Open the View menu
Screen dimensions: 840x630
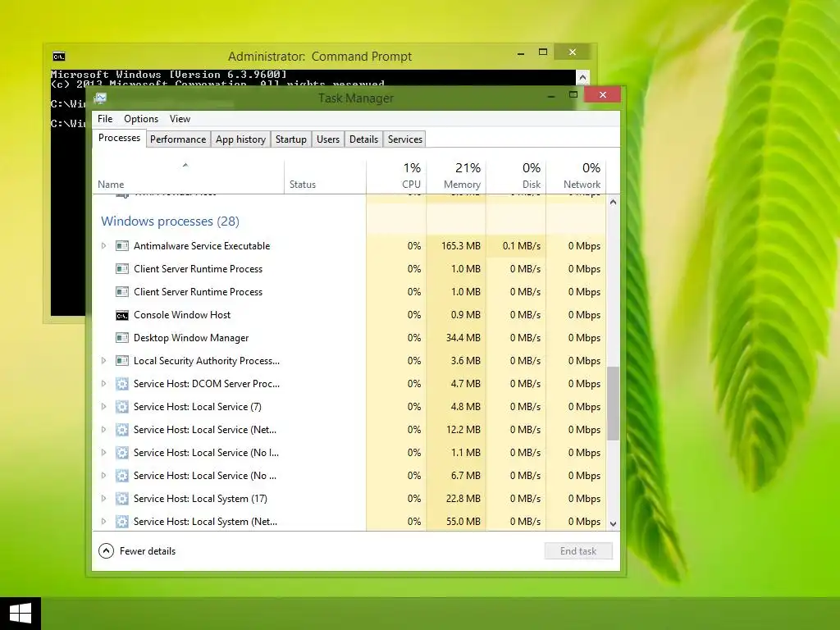pos(180,119)
